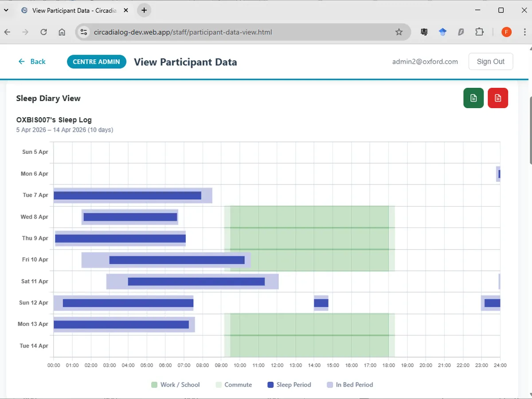Open the Google Translate extension icon
Viewport: 532px width, 399px height.
(x=424, y=32)
